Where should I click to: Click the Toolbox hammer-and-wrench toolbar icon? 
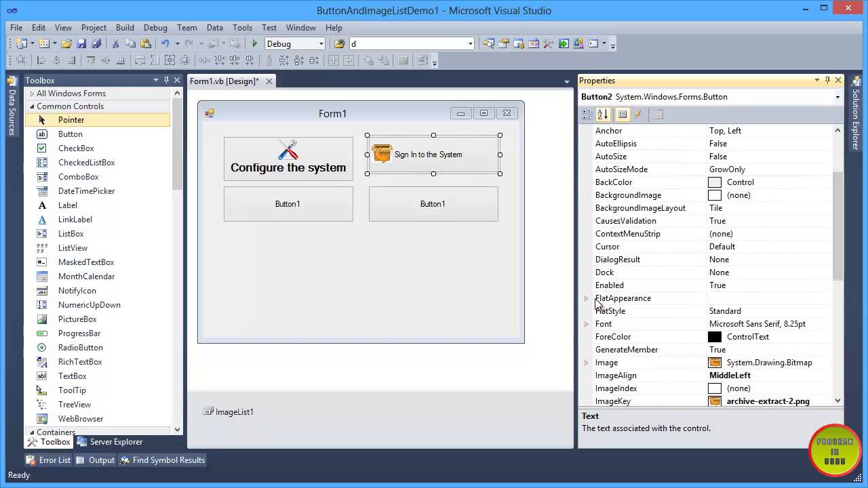[x=549, y=43]
